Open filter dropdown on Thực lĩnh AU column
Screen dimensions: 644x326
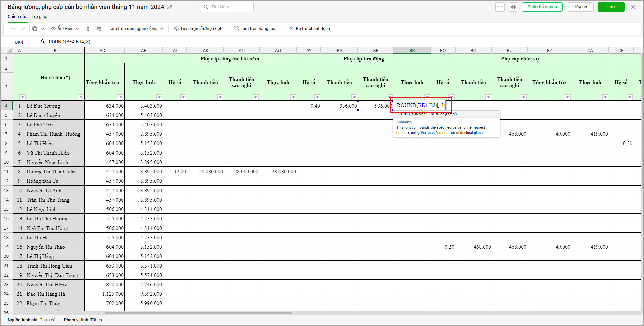tap(293, 97)
